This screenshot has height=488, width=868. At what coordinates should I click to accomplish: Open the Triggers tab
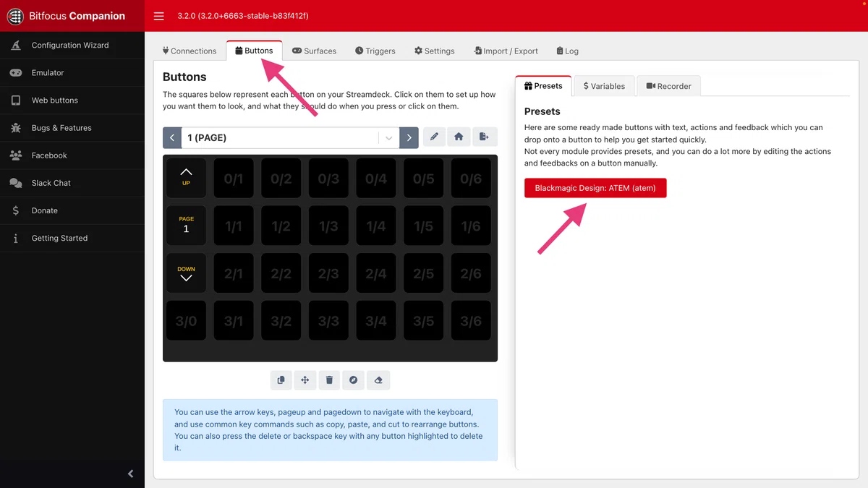click(x=375, y=51)
